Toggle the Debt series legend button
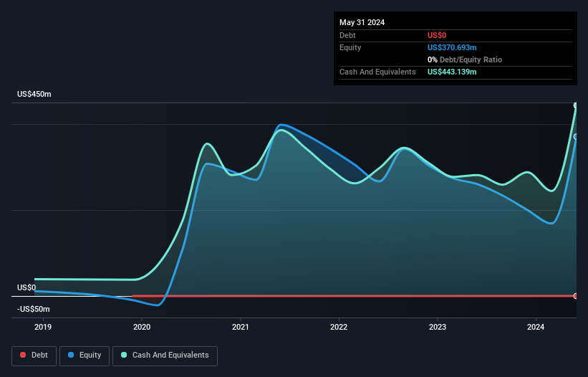This screenshot has height=377, width=588. pyautogui.click(x=34, y=355)
